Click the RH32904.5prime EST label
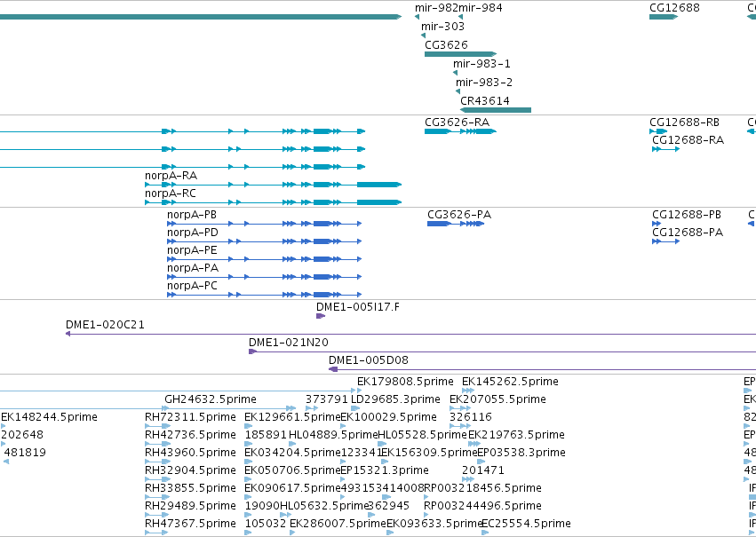This screenshot has height=537, width=756. 190,470
